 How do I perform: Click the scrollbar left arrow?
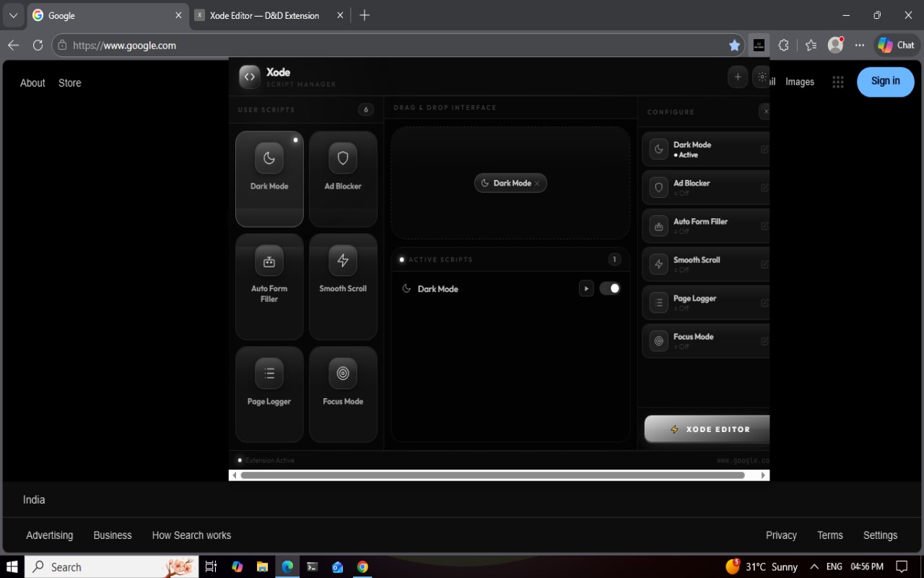(234, 475)
